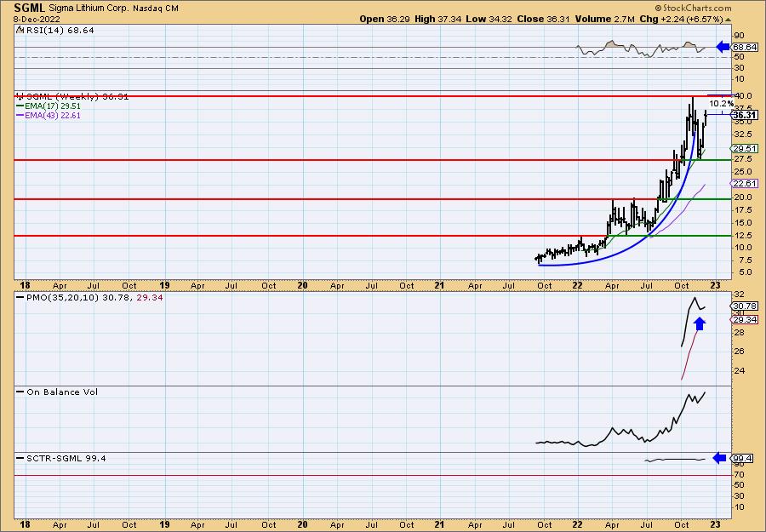The image size is (766, 532).
Task: Click the SCTR-SGML 99.4 panel label
Action: tap(66, 458)
